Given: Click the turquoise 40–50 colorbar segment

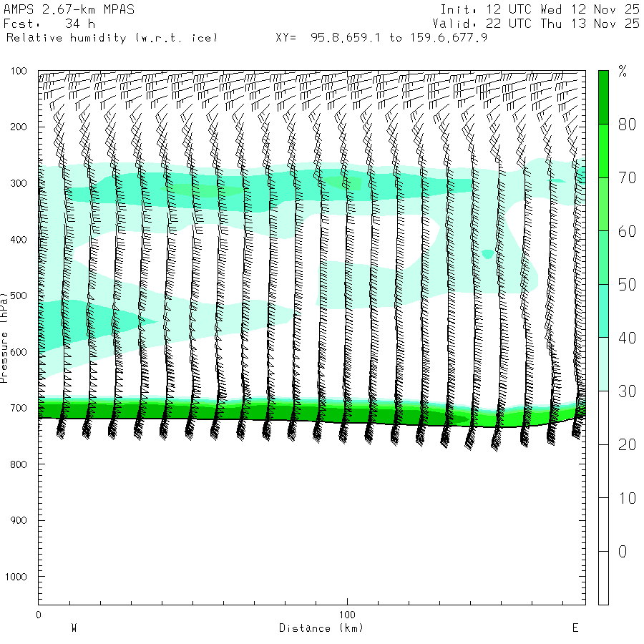Looking at the screenshot, I should [x=603, y=311].
